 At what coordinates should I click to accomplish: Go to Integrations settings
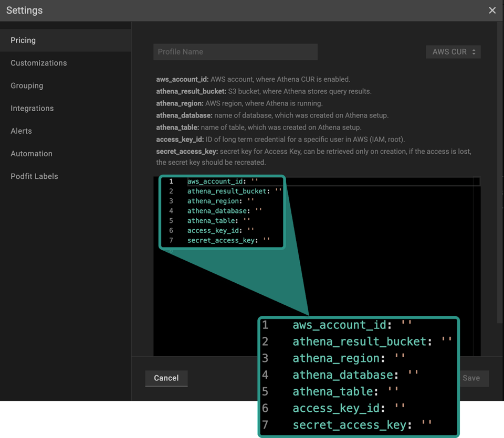pyautogui.click(x=66, y=108)
